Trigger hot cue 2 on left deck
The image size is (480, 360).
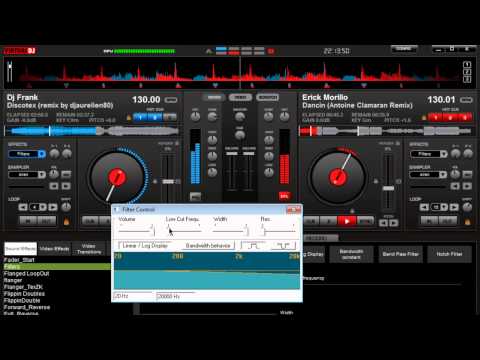155,117
